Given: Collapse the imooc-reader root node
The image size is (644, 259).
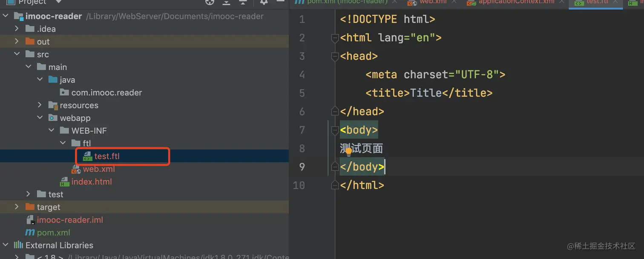Looking at the screenshot, I should 6,16.
